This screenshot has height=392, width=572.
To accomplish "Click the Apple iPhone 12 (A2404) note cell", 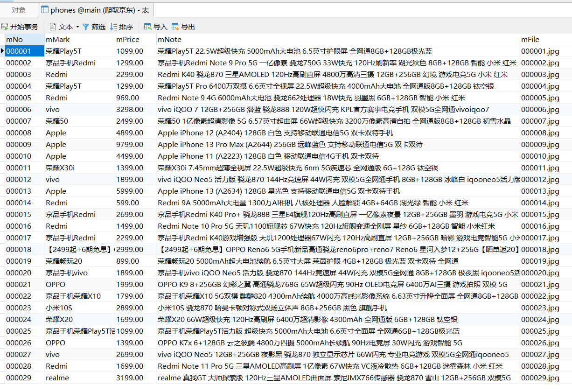I will pyautogui.click(x=338, y=133).
